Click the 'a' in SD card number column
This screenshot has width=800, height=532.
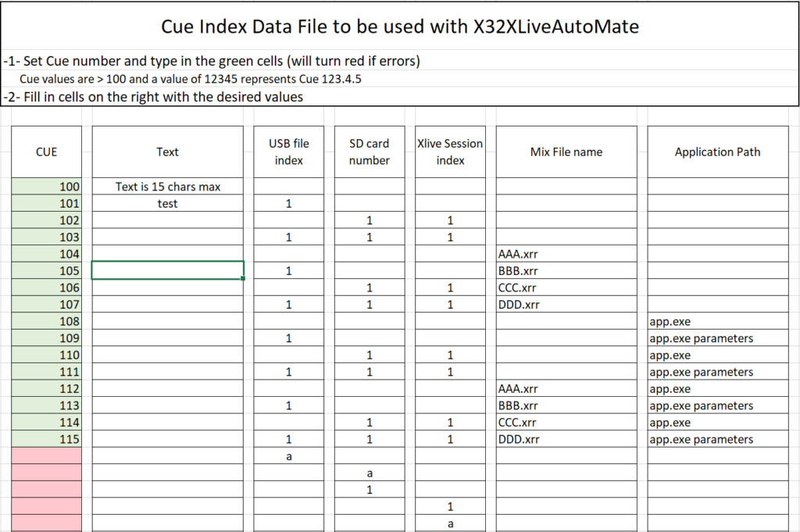pos(370,473)
